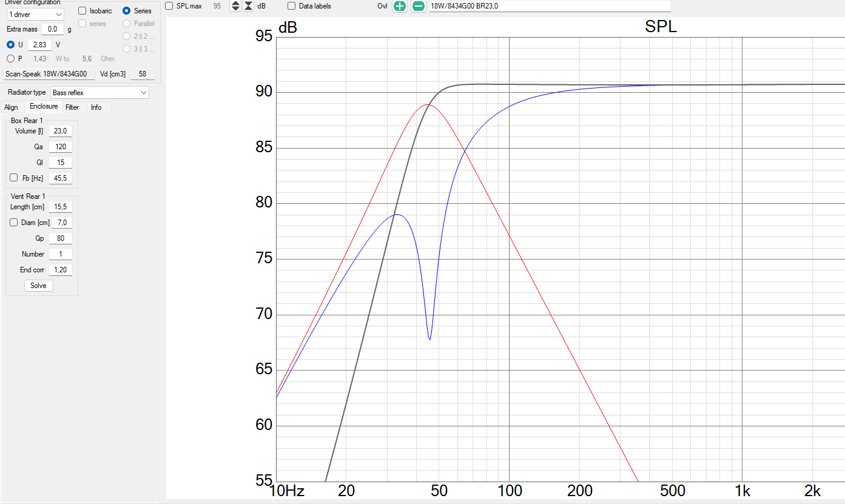Click the vent Number field
The width and height of the screenshot is (845, 504).
coord(61,254)
